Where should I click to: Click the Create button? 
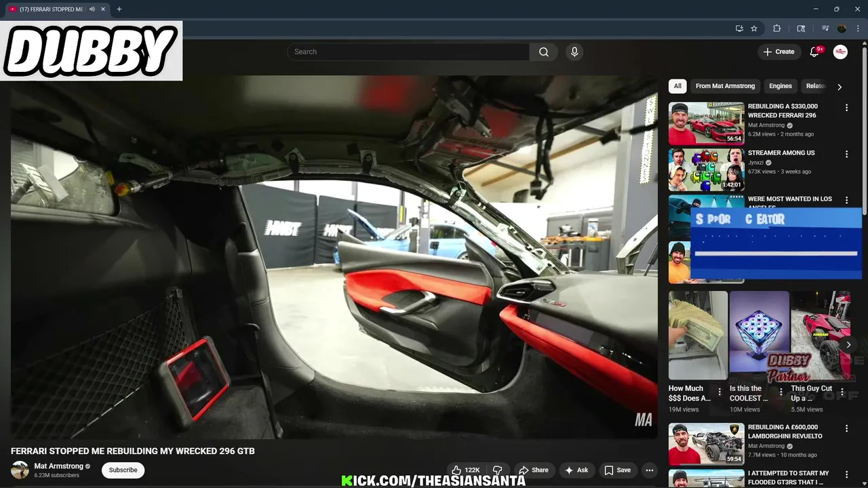tap(778, 52)
